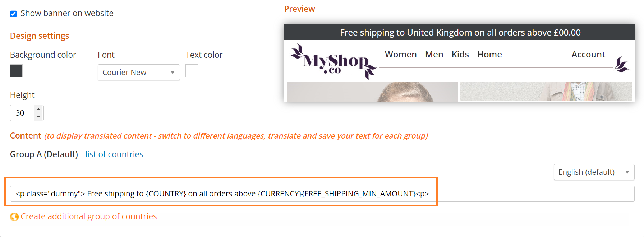Click Home in the preview menu

coord(489,55)
